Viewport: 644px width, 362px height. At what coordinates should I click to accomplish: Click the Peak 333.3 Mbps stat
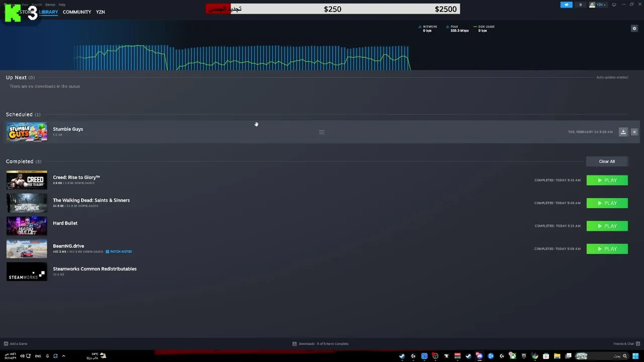[x=457, y=29]
